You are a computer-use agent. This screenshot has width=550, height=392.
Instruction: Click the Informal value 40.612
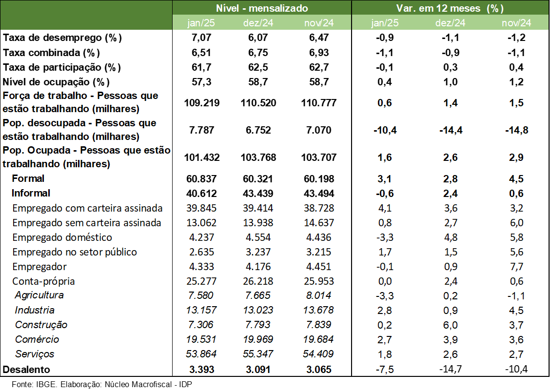click(x=201, y=194)
